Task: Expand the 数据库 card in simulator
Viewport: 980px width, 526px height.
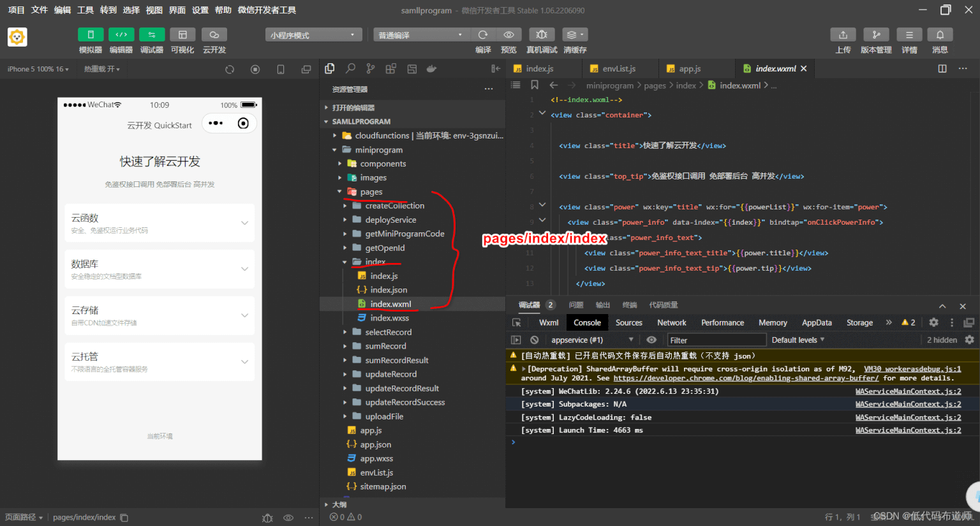Action: click(160, 269)
